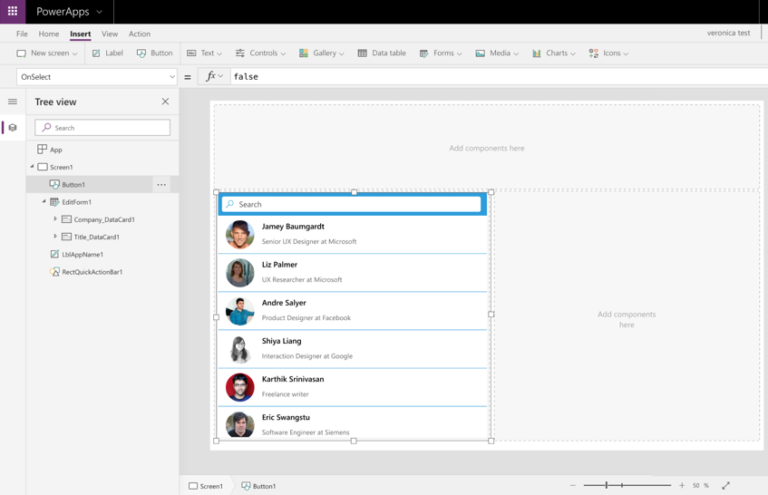The width and height of the screenshot is (768, 495).
Task: Open the PowerApps title dropdown chevron
Action: [99, 12]
